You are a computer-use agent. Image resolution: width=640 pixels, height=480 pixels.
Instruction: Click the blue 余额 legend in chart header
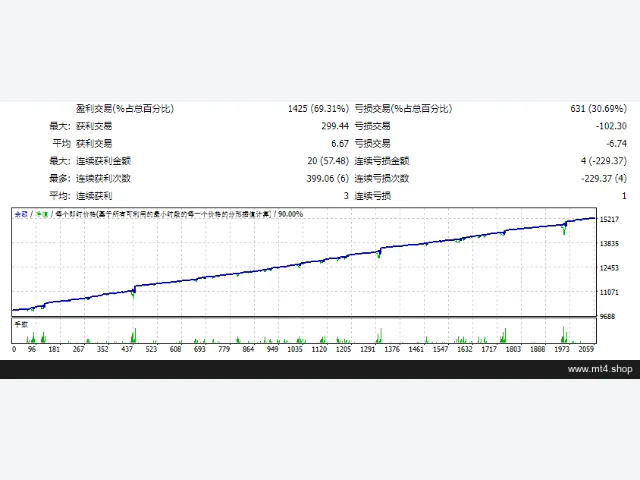pyautogui.click(x=21, y=214)
